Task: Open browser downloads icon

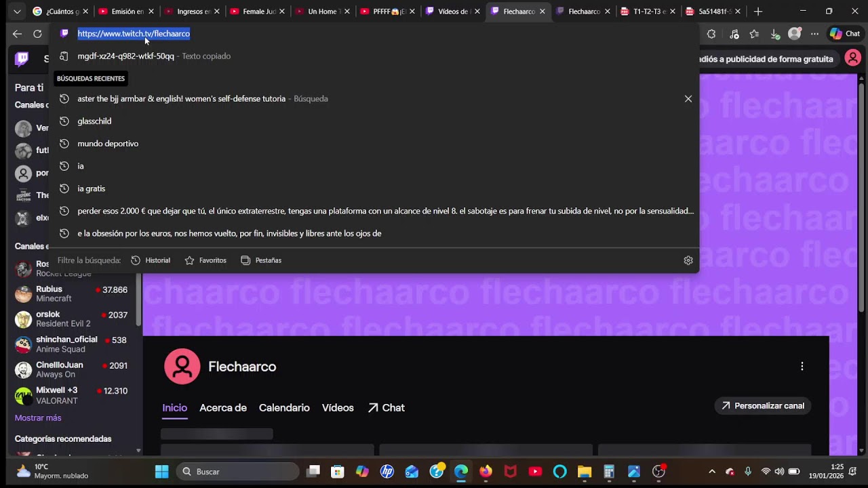Action: [774, 34]
